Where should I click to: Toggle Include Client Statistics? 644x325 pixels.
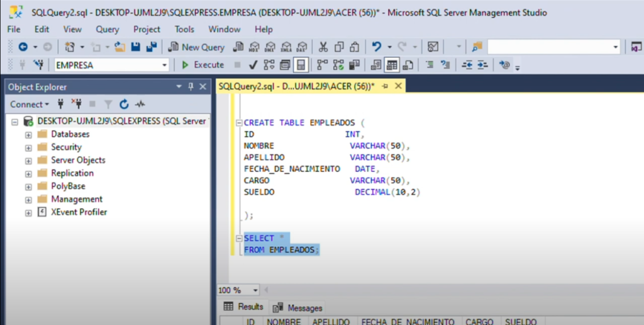coord(353,65)
